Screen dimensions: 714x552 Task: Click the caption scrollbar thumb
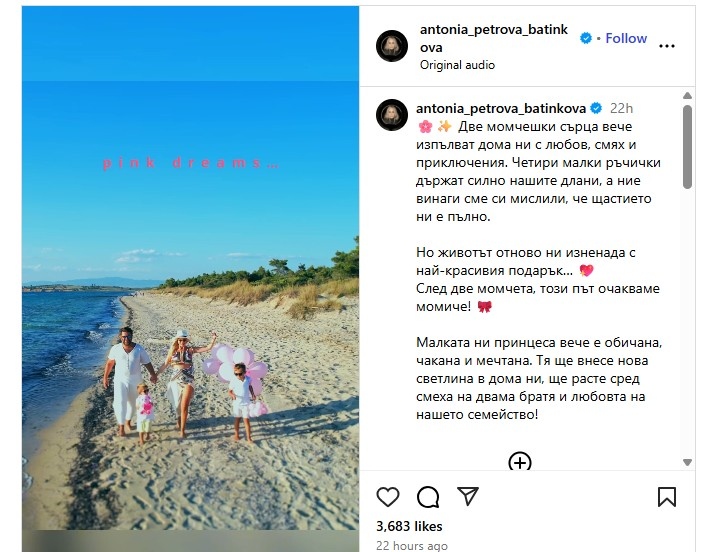[x=688, y=147]
